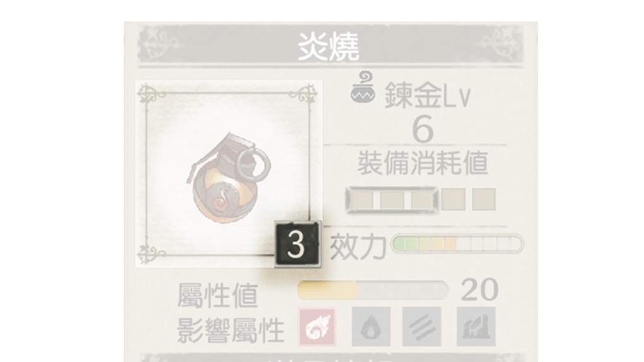Click the fourth empty equipment cost slot
The height and width of the screenshot is (362, 644).
[453, 199]
